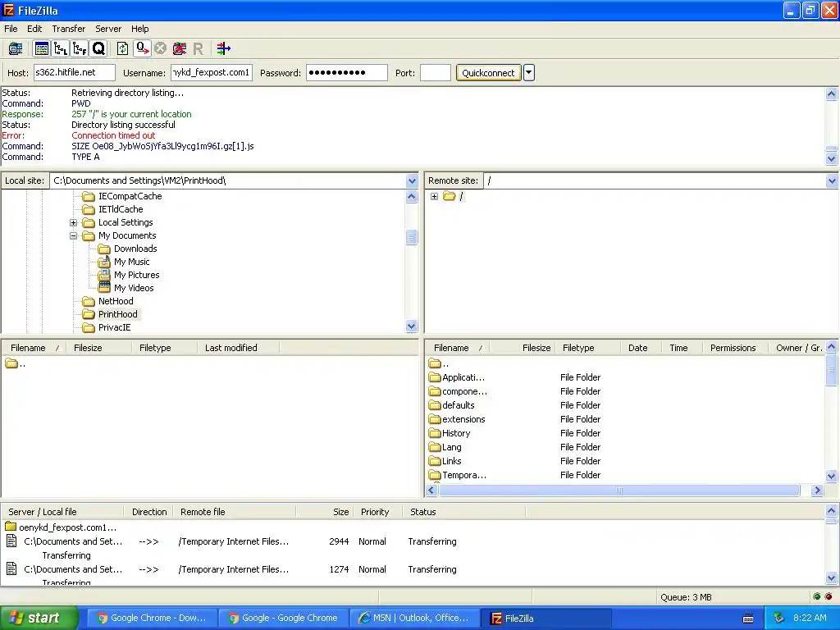840x630 pixels.
Task: Select the remote Links folder
Action: (x=452, y=461)
